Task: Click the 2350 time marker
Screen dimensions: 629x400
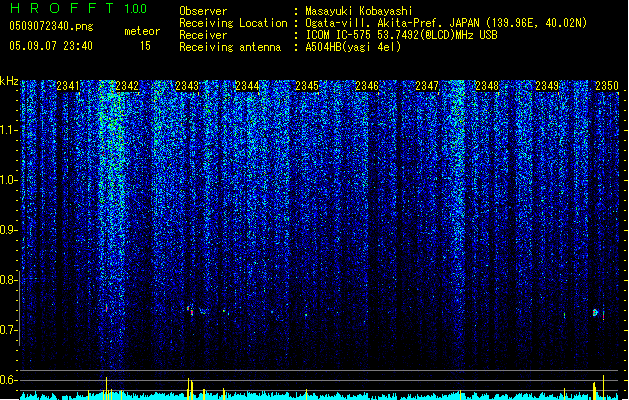Action: tap(607, 85)
